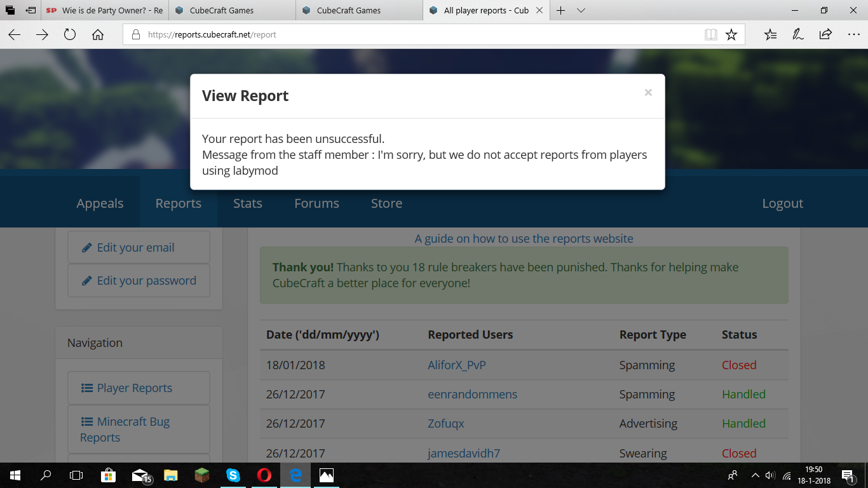868x488 pixels.
Task: Switch to the Wie is de Party Owner tab
Action: pyautogui.click(x=105, y=10)
